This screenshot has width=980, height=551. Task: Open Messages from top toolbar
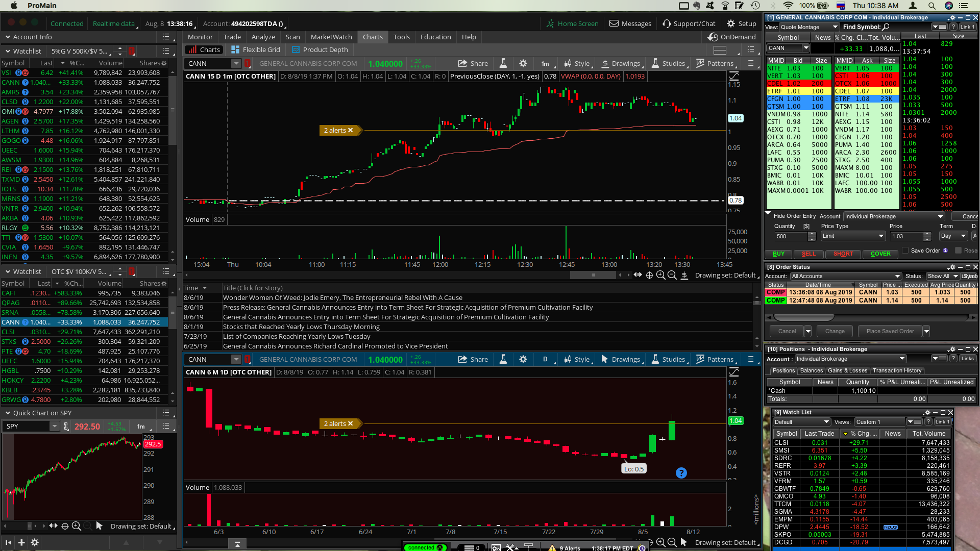pyautogui.click(x=630, y=24)
